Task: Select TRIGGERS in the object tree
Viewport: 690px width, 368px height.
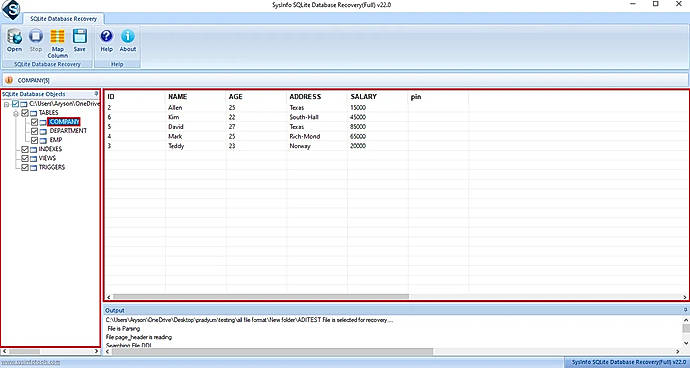Action: 52,168
